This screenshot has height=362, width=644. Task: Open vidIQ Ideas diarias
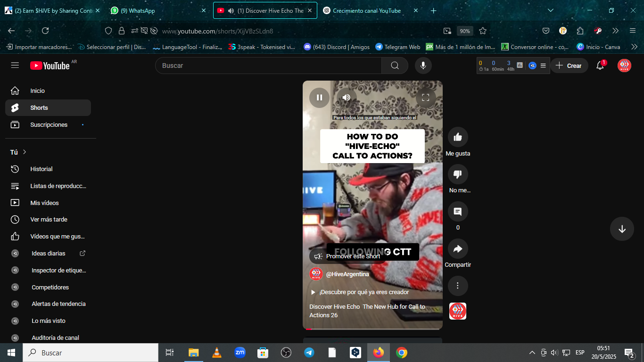[x=48, y=254]
